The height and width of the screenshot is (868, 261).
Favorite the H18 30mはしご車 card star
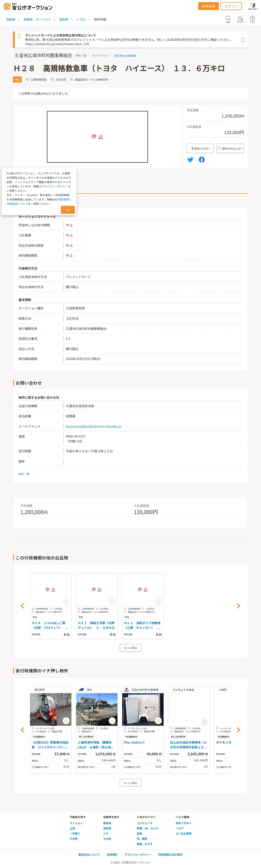click(66, 601)
